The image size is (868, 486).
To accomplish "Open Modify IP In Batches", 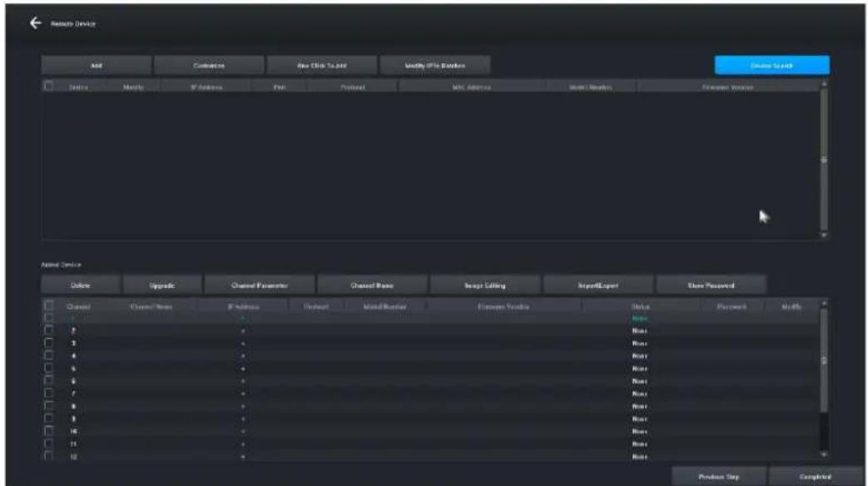I will point(434,65).
